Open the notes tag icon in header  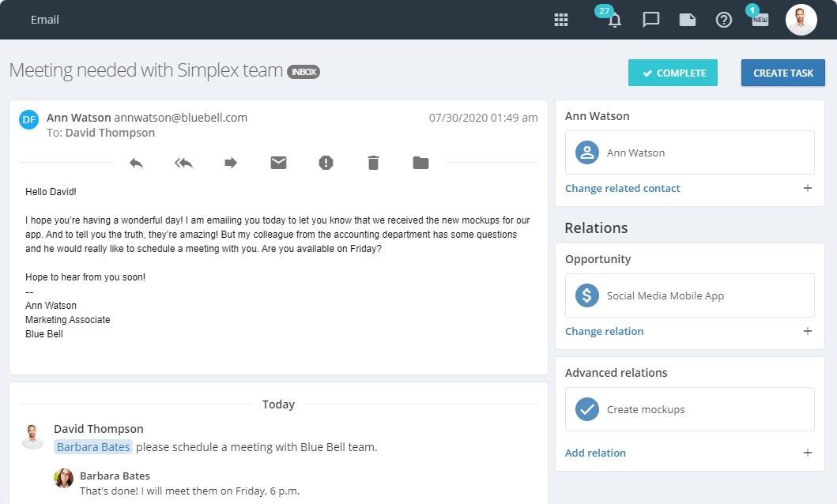(x=688, y=20)
